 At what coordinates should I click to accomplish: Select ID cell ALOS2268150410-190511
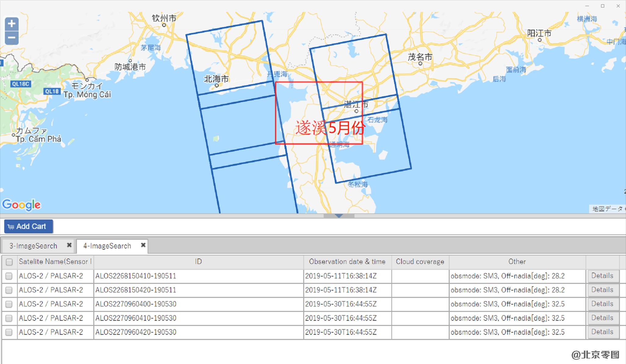(199, 276)
